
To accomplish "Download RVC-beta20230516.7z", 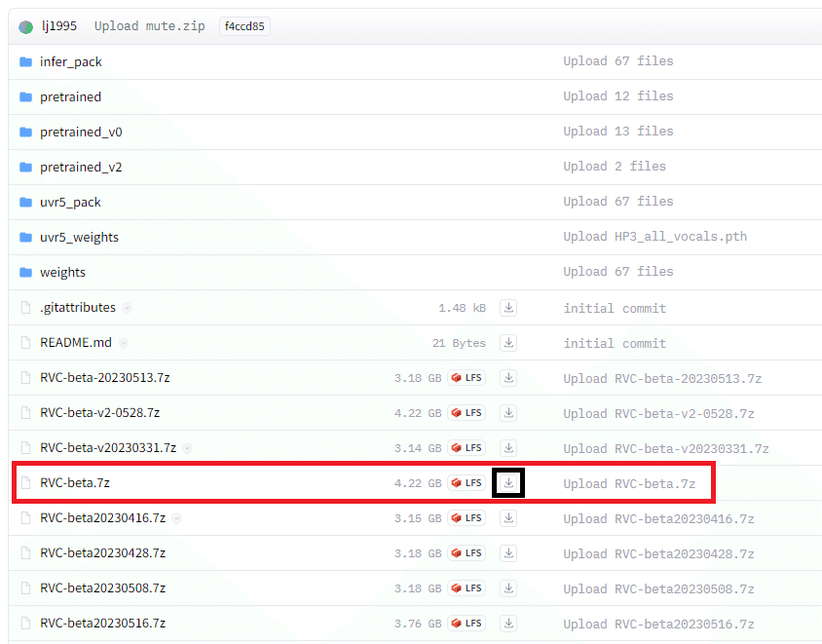I will point(507,623).
